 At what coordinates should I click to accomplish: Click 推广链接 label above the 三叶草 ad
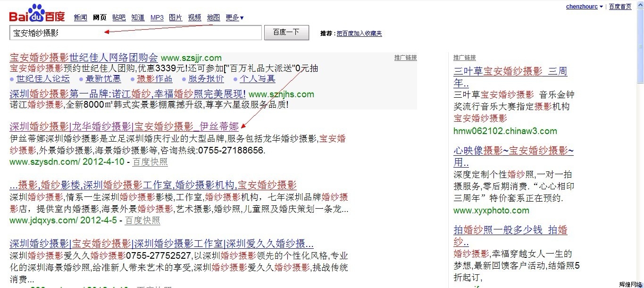click(465, 58)
